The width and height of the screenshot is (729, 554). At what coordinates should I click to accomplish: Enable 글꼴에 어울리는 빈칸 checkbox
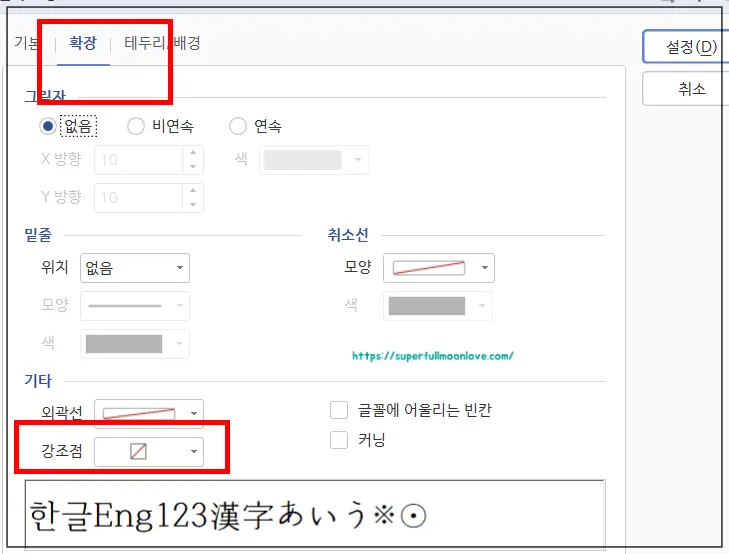[x=339, y=410]
